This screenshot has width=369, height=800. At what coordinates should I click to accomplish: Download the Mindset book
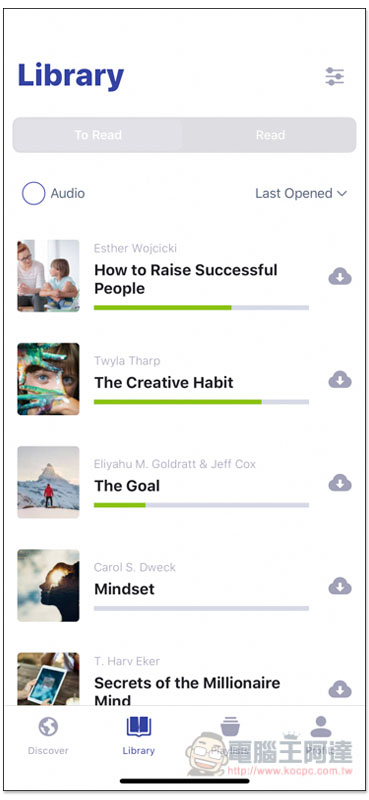(x=340, y=586)
